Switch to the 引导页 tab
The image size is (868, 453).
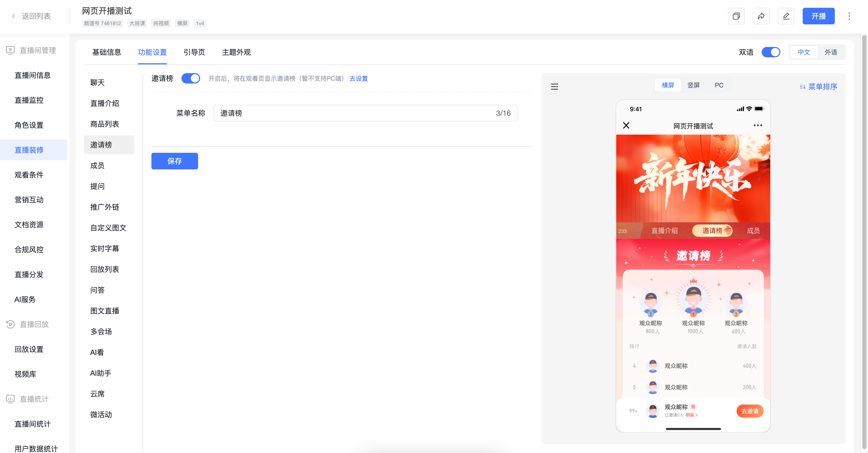click(194, 52)
